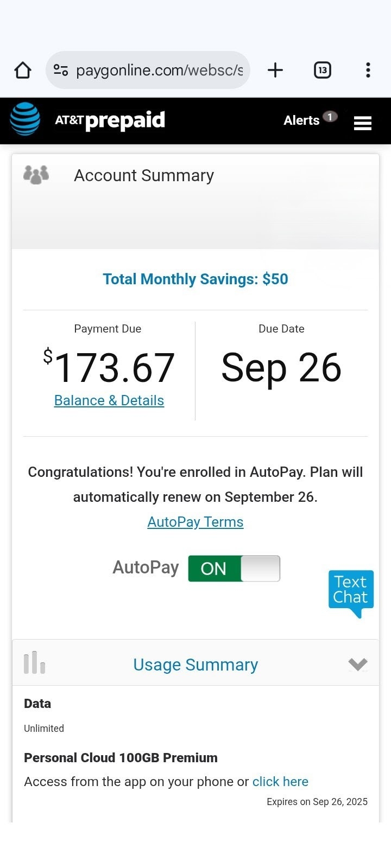Open the tab switcher showing 13 tabs

(x=322, y=70)
